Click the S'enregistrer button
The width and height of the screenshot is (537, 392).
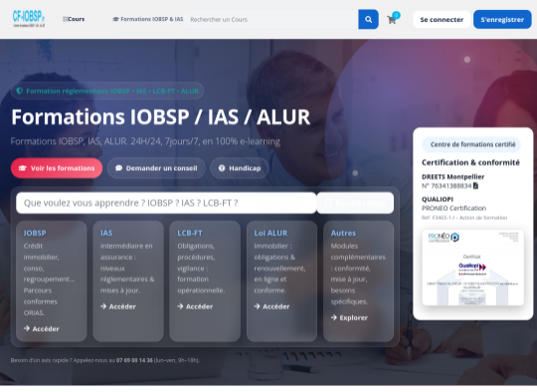[x=502, y=20]
